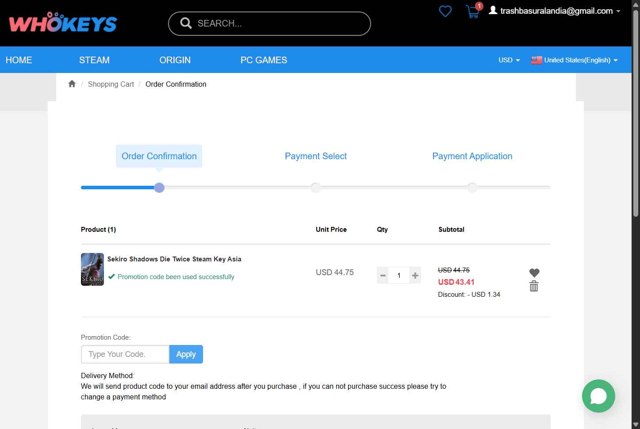
Task: Select the Payment Application step
Action: click(x=472, y=156)
